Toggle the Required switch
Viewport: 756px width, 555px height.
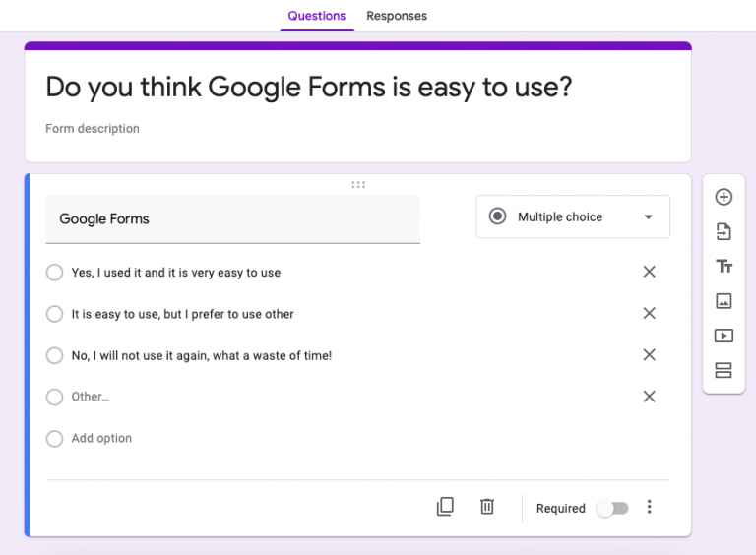[x=612, y=509]
